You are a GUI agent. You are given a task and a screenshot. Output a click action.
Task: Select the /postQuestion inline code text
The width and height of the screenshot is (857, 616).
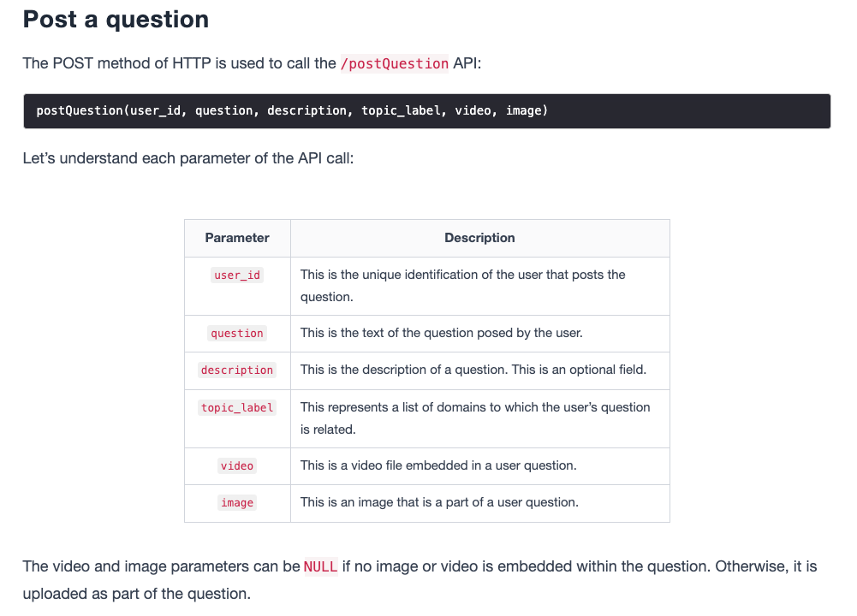click(x=394, y=63)
